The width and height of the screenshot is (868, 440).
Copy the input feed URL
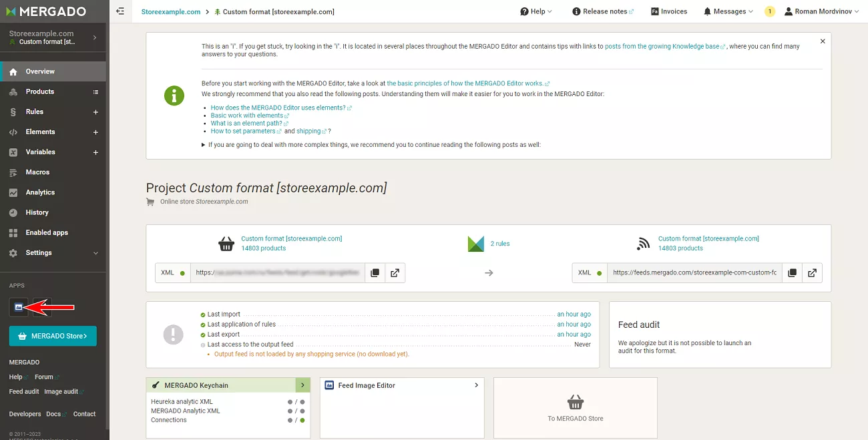(375, 273)
